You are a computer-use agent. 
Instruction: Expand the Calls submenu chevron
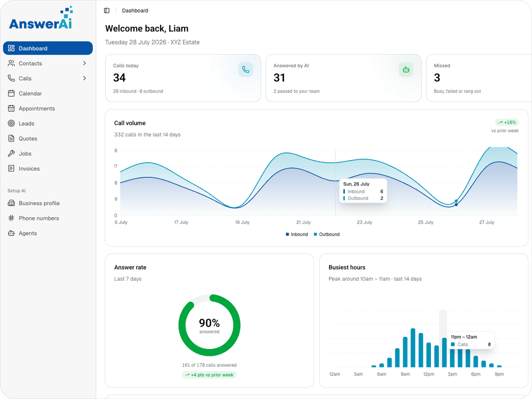85,78
